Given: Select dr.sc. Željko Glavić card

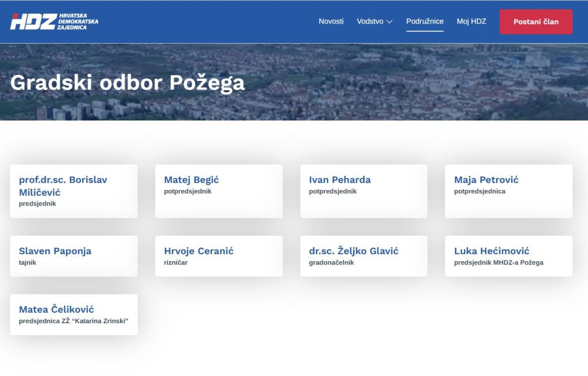Looking at the screenshot, I should 363,256.
